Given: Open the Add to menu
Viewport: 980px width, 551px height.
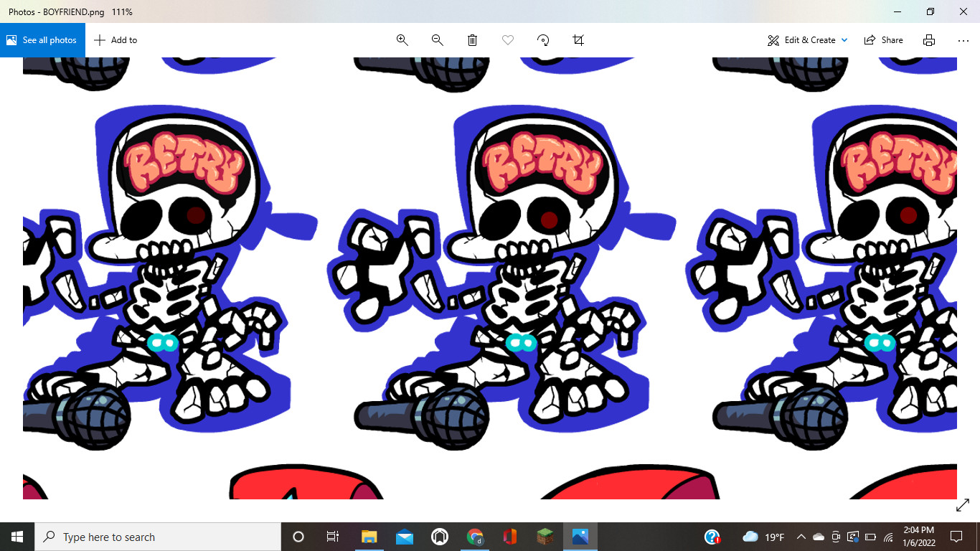Looking at the screenshot, I should [x=116, y=40].
